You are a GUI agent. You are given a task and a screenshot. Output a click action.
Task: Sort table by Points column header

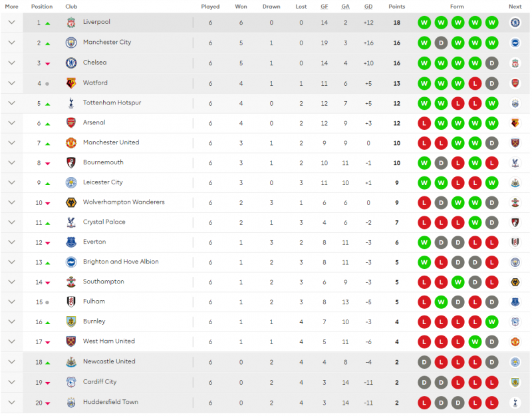(x=397, y=7)
